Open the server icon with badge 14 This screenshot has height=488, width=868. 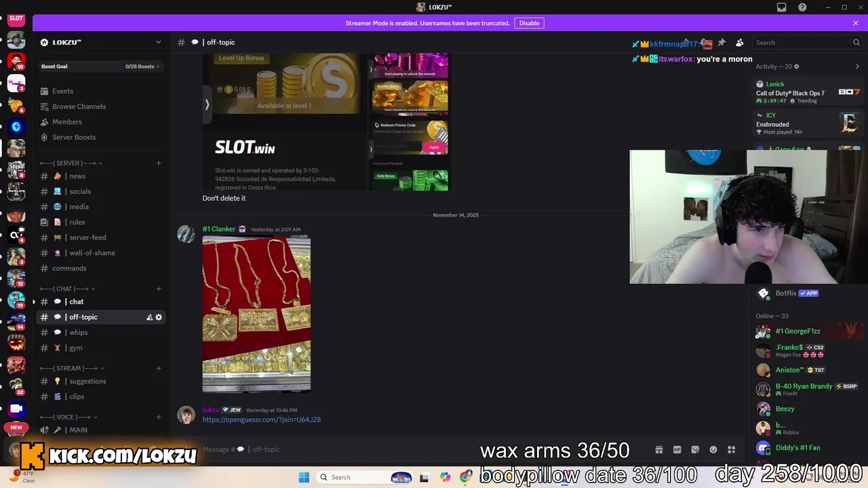click(x=16, y=321)
